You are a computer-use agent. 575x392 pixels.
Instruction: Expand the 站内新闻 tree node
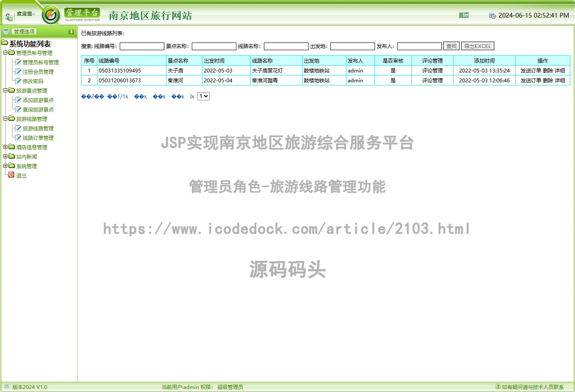point(5,157)
